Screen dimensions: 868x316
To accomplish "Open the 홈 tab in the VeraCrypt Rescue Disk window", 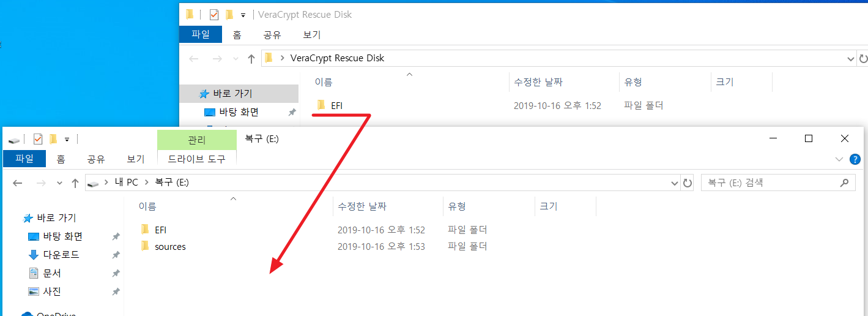I will (x=237, y=35).
